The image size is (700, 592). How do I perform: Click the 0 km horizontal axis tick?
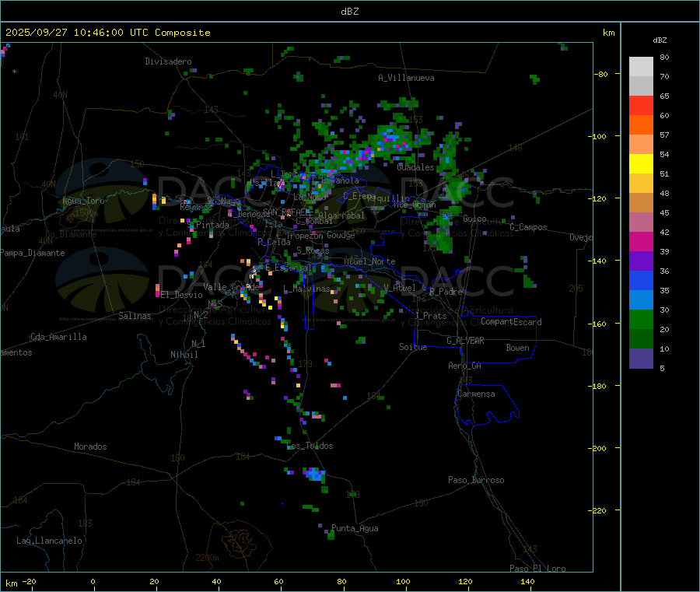93,582
